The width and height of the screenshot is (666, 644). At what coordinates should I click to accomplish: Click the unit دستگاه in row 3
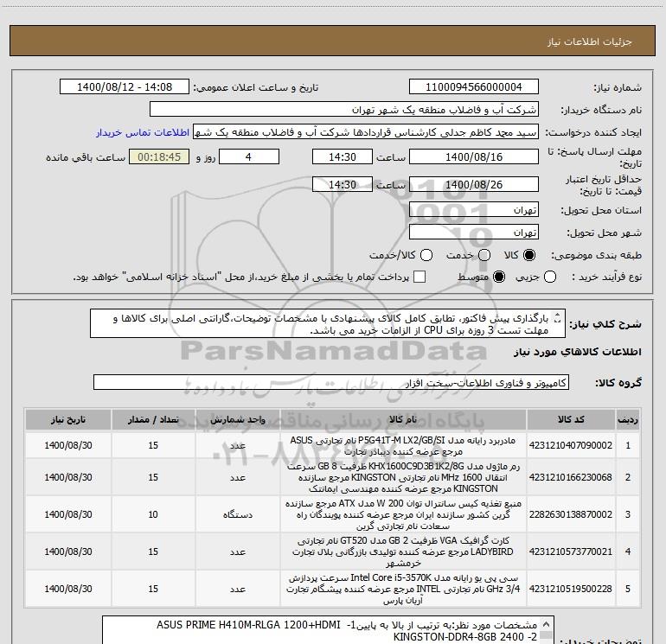238,514
